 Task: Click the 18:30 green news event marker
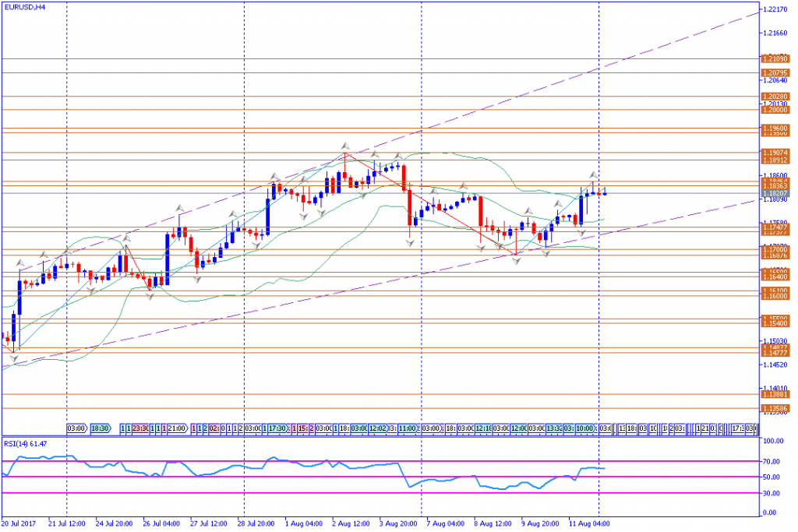tap(101, 428)
